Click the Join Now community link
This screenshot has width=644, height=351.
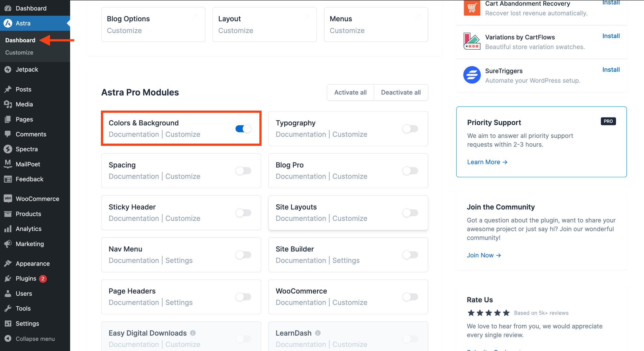(484, 255)
